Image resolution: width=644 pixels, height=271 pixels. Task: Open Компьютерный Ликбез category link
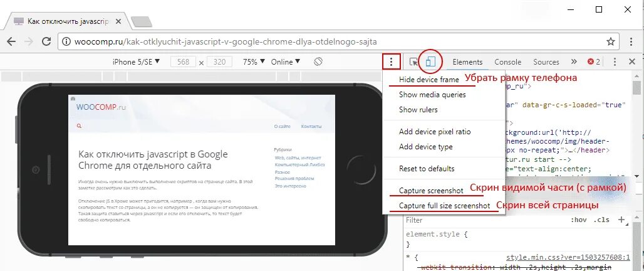point(300,165)
